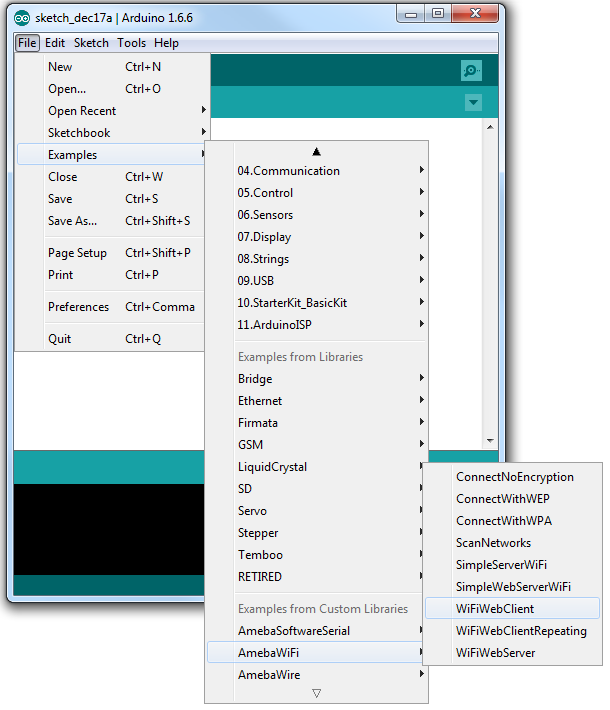Expand AmebaWire examples
The width and height of the screenshot is (610, 710).
tap(317, 675)
